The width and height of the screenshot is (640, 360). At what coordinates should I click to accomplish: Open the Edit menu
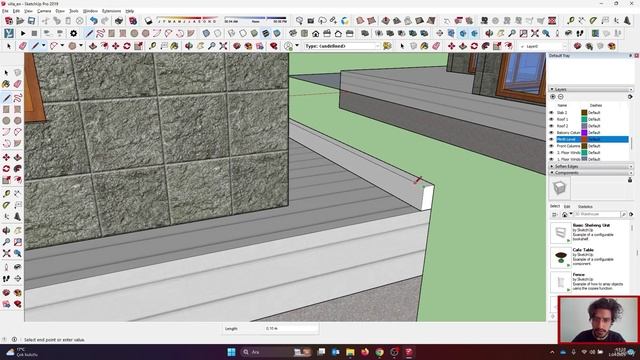click(16, 11)
